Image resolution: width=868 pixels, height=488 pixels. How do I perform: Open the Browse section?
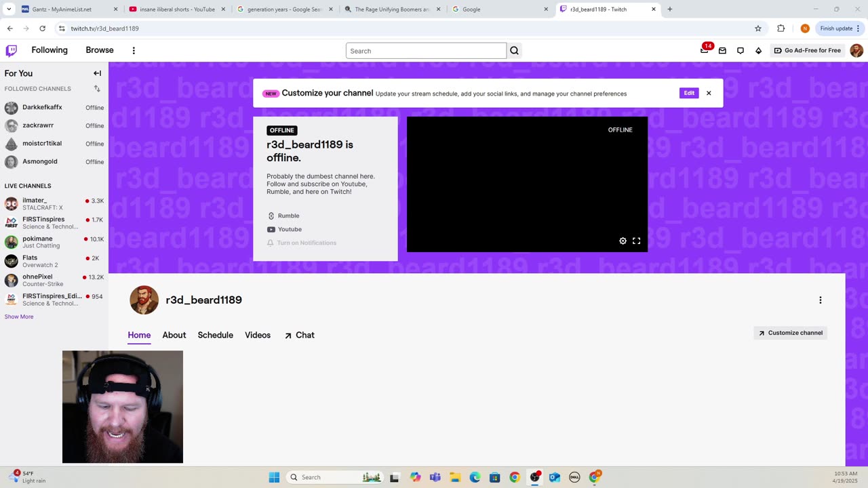pyautogui.click(x=100, y=50)
